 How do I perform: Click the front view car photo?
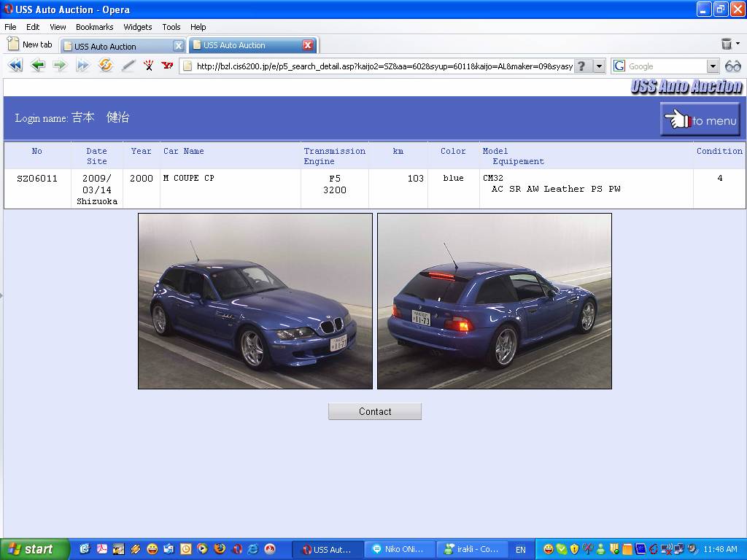(x=255, y=301)
